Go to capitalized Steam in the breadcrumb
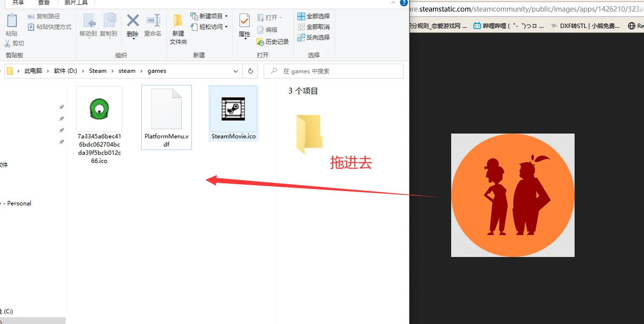Image resolution: width=644 pixels, height=324 pixels. [98, 71]
